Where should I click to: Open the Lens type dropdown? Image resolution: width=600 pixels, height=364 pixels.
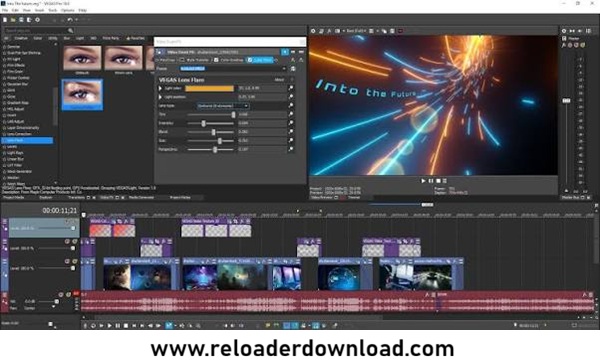pos(223,106)
